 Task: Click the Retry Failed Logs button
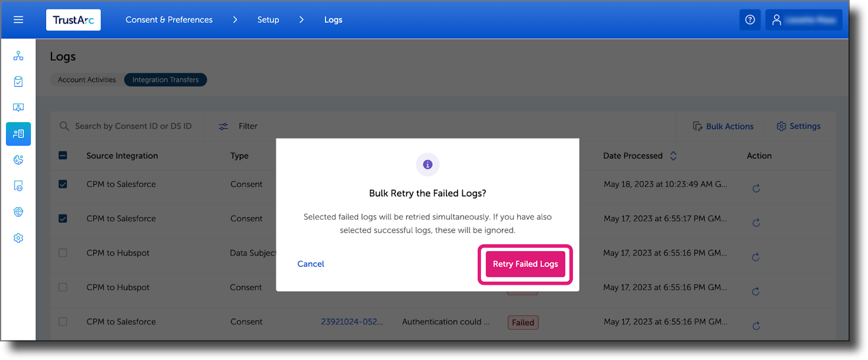coord(524,264)
